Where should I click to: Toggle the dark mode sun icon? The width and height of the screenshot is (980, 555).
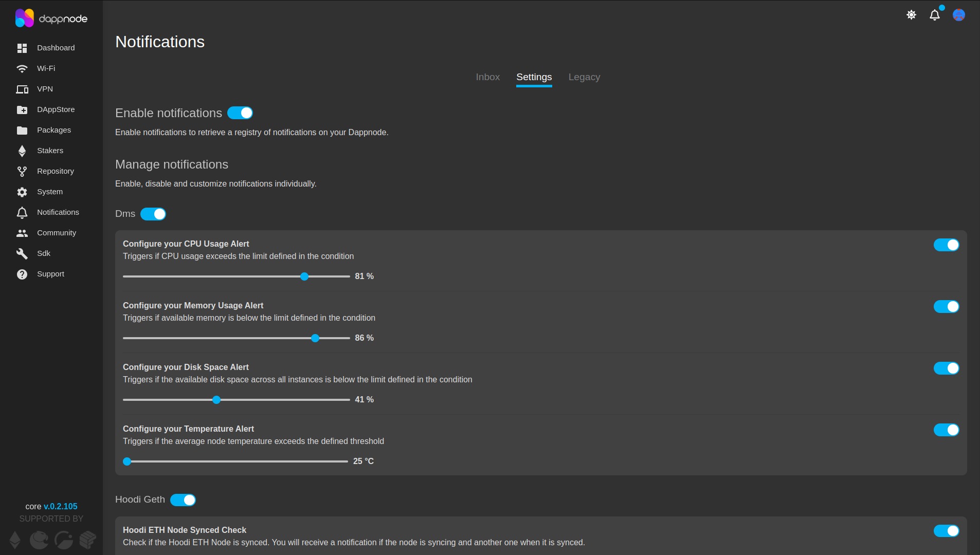[911, 15]
